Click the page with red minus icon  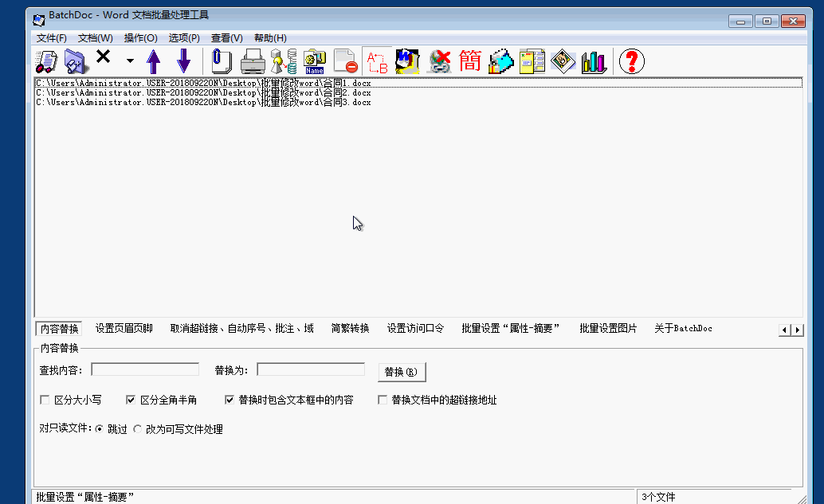pyautogui.click(x=346, y=61)
